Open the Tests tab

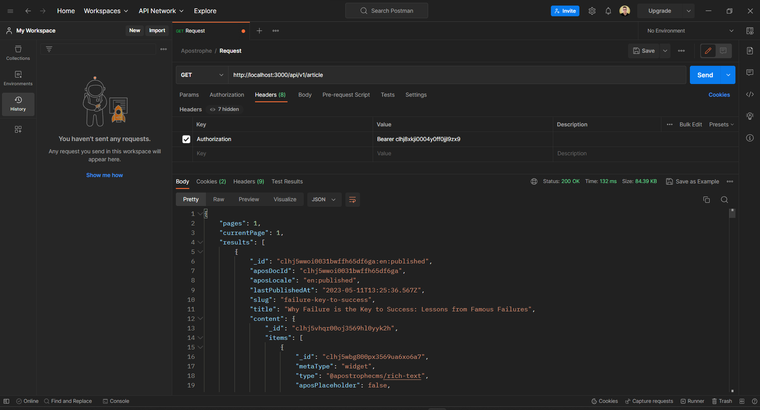point(387,95)
